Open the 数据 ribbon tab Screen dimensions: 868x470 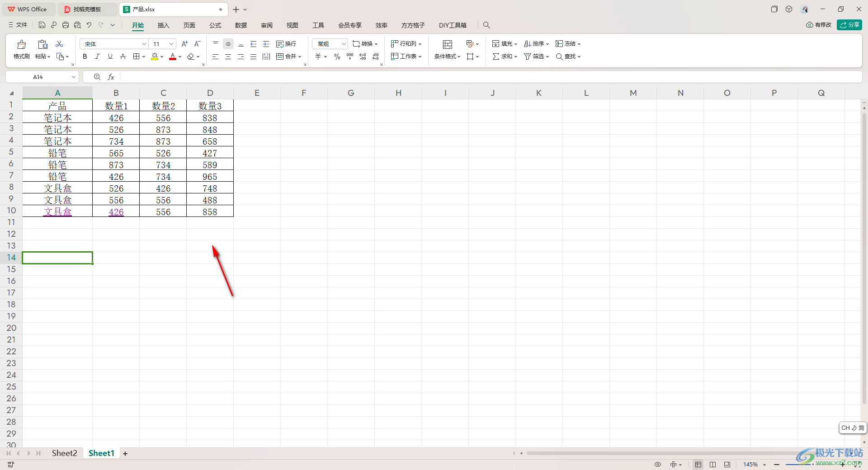(x=241, y=25)
